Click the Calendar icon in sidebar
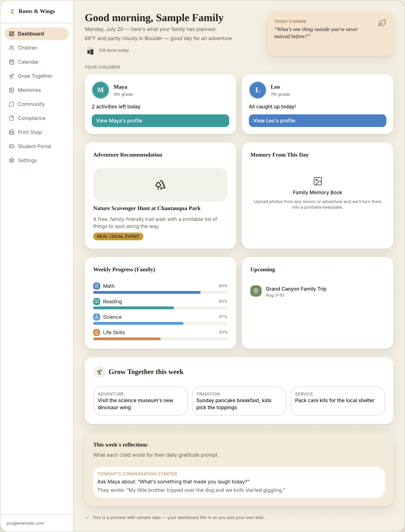 coord(12,62)
